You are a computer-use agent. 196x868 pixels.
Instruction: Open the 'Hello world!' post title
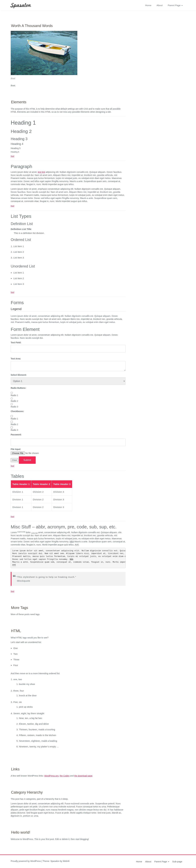(21, 832)
